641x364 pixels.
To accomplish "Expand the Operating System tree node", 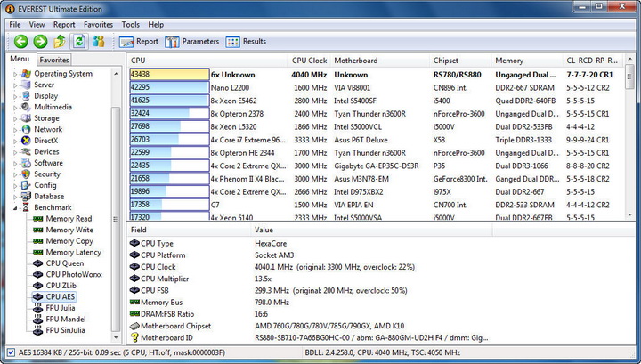I will 15,74.
